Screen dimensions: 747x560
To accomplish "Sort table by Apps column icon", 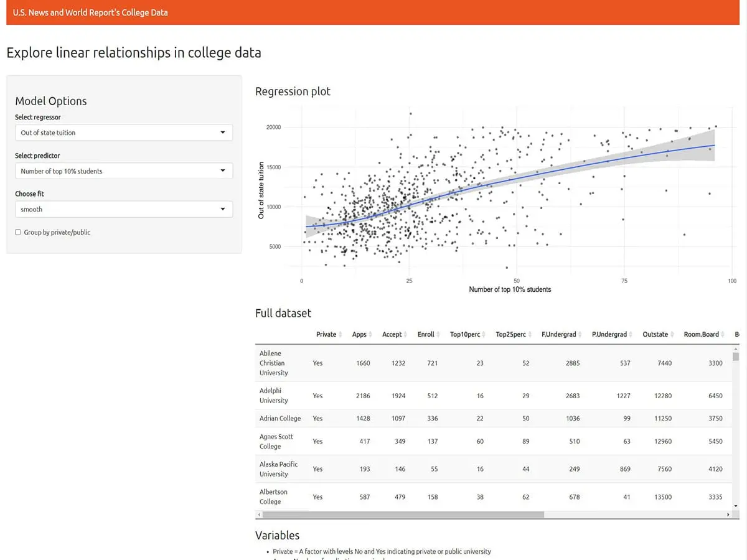I will 372,335.
